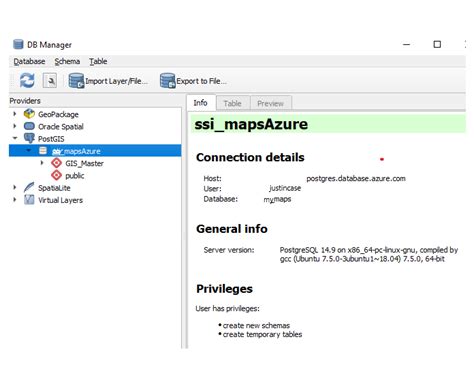Select the Oracle Spatial tree item

tap(61, 127)
